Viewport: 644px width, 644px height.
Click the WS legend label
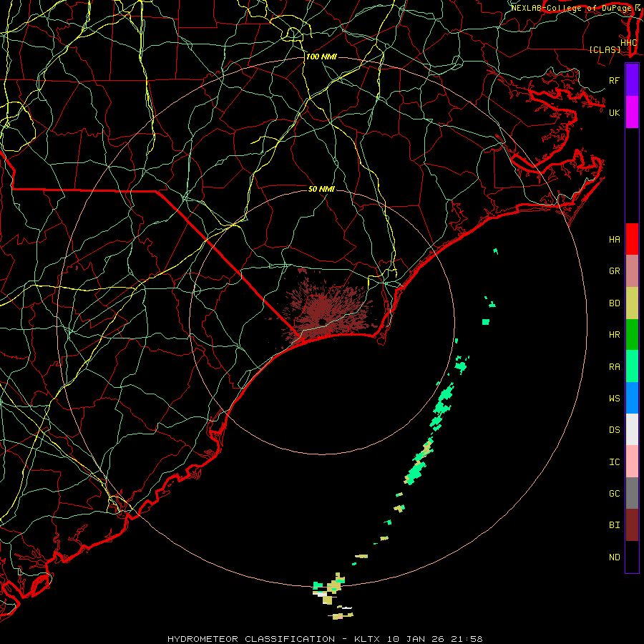click(614, 398)
